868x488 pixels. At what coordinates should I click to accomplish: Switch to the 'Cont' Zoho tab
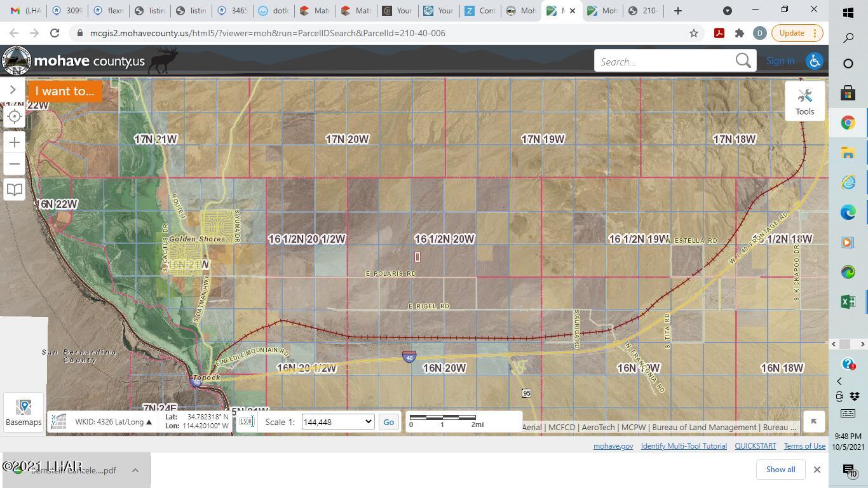[480, 11]
